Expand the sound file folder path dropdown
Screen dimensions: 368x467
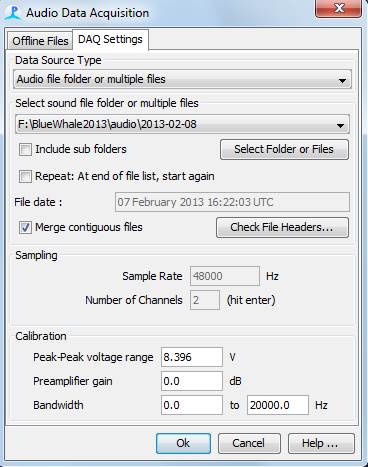tap(182, 124)
